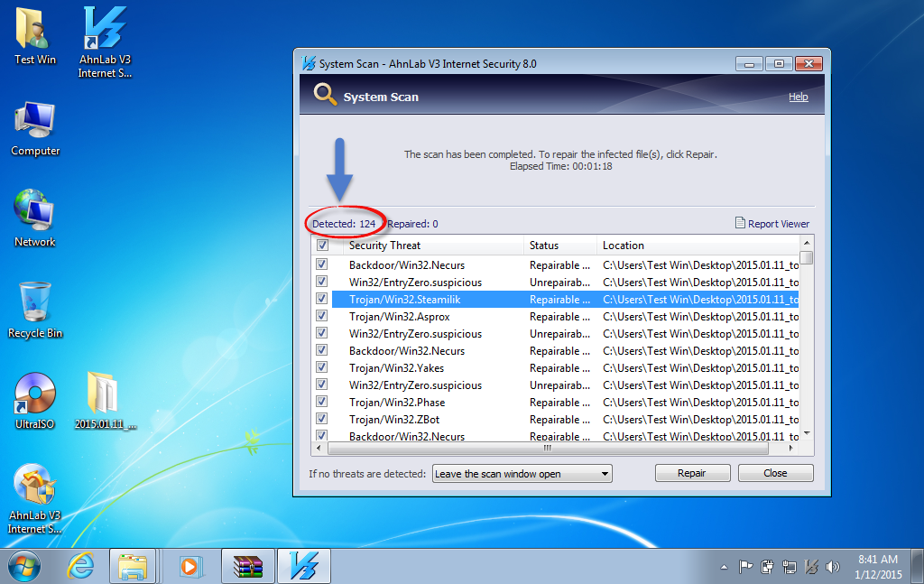Open the 'Leave the scan window open' dropdown
This screenshot has height=584, width=924.
pos(522,473)
